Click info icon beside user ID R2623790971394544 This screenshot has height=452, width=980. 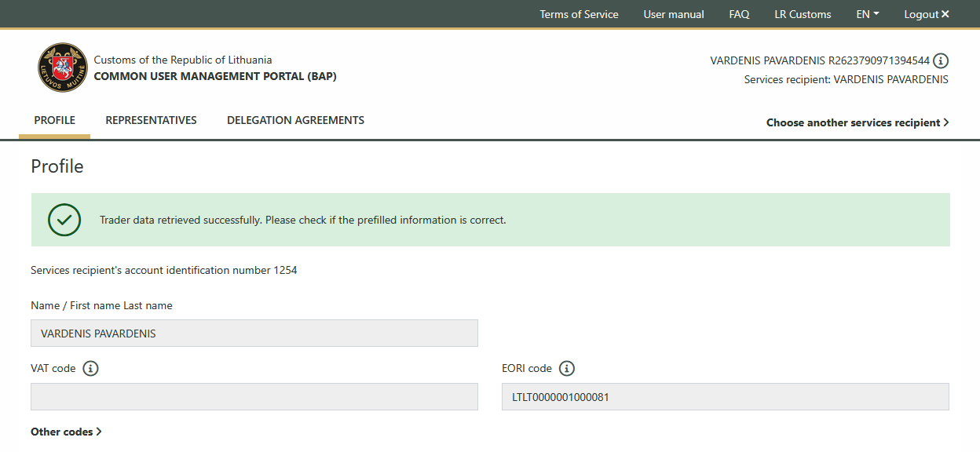tap(941, 61)
